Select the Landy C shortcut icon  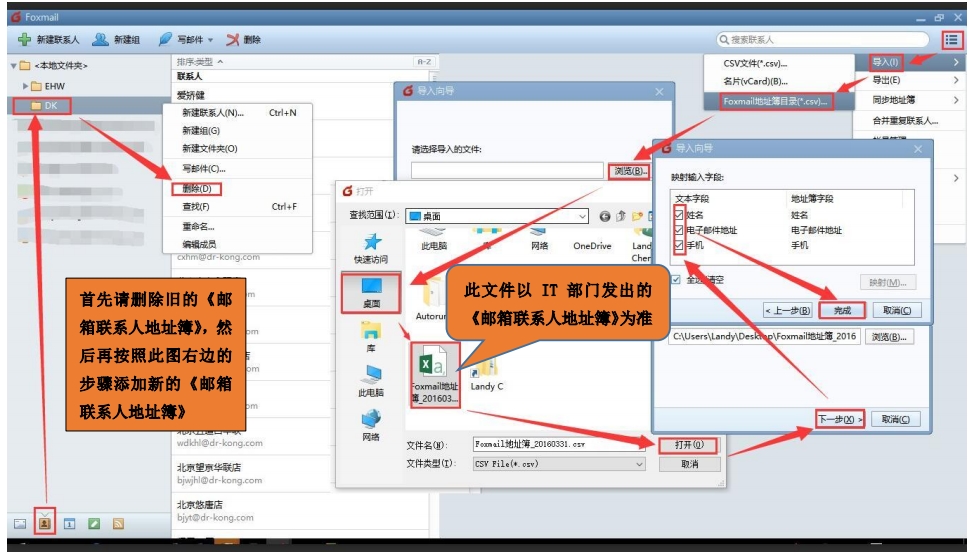pyautogui.click(x=486, y=373)
